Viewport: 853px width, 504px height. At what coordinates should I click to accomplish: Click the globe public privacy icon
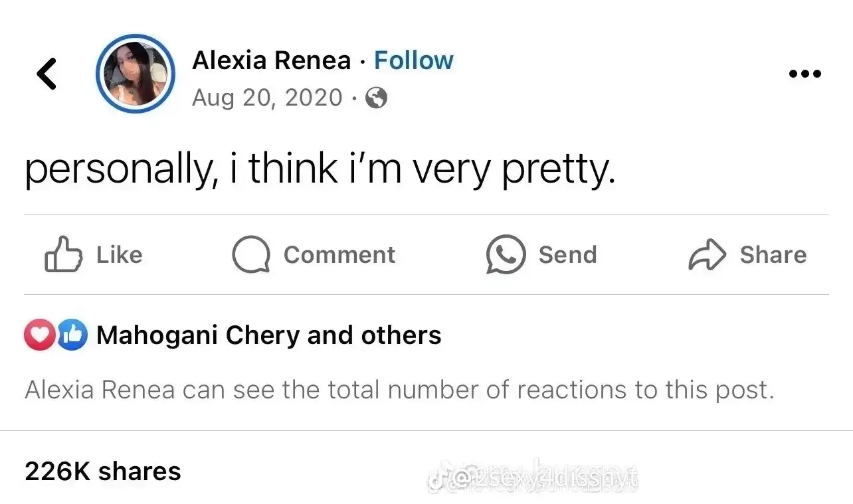pos(377,98)
